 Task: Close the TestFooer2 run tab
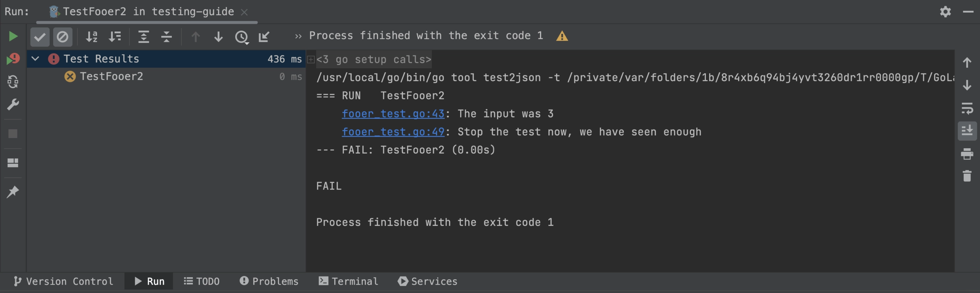pyautogui.click(x=244, y=13)
